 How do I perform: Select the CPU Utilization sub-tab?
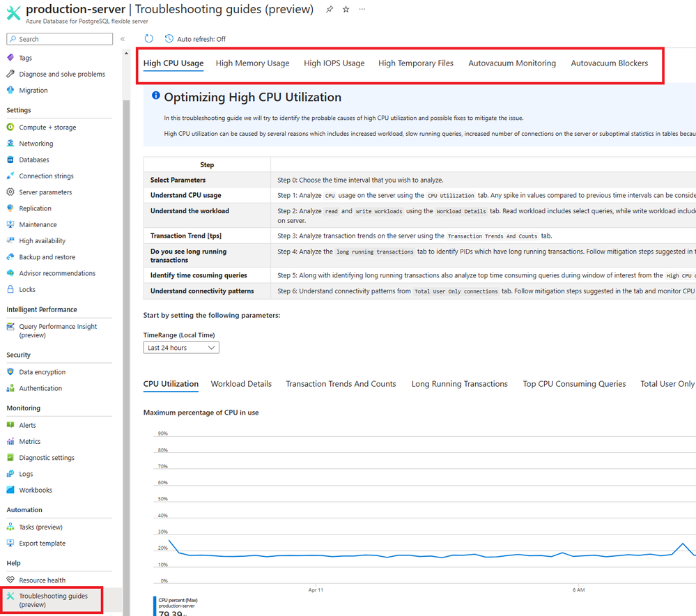[x=171, y=384]
